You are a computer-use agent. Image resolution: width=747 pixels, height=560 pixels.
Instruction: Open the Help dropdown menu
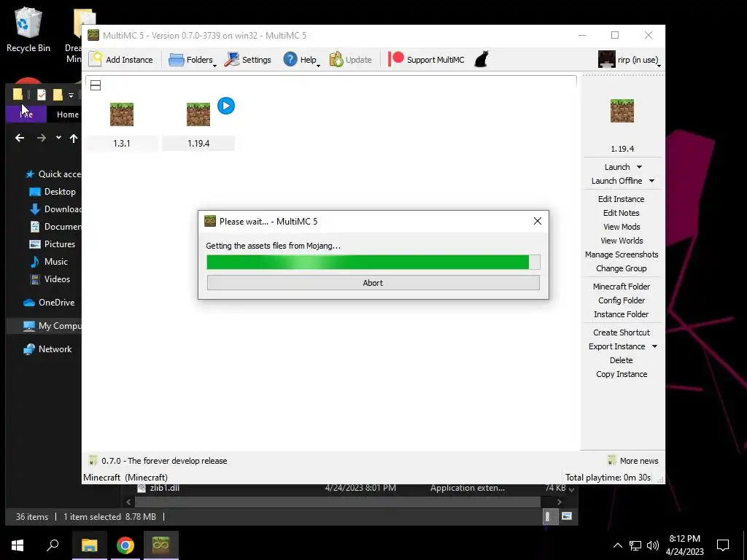tap(301, 60)
